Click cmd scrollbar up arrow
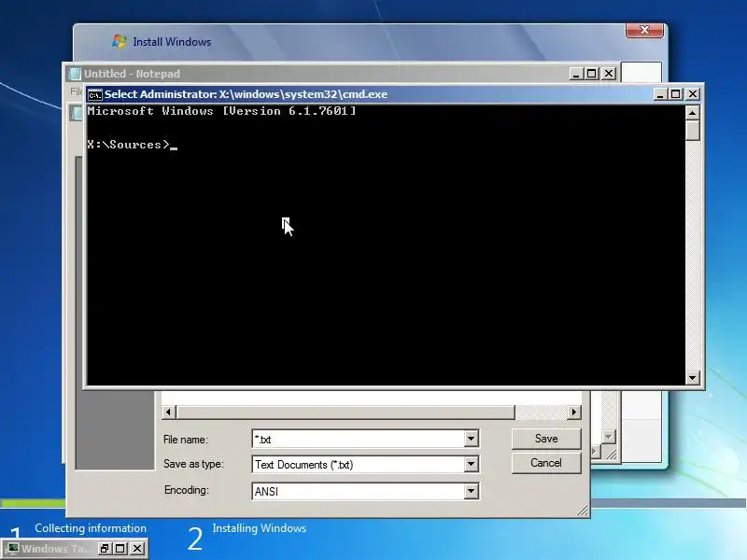The width and height of the screenshot is (747, 560). pyautogui.click(x=692, y=113)
